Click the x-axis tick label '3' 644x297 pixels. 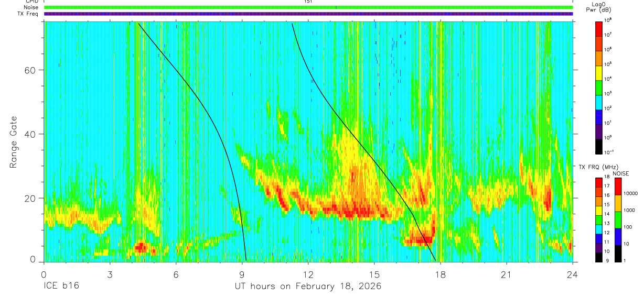point(110,274)
